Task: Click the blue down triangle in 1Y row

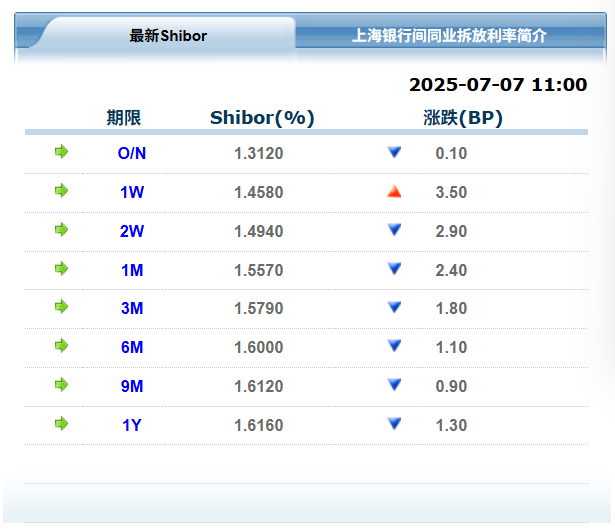Action: [394, 424]
